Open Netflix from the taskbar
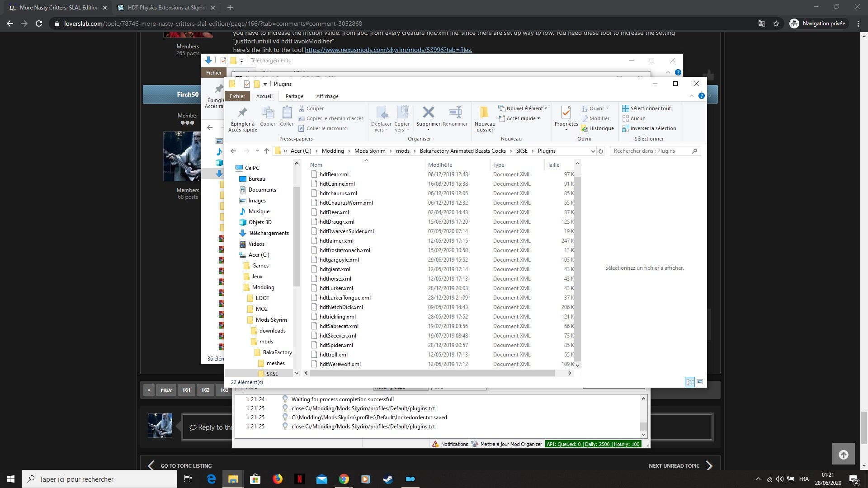Viewport: 868px width, 488px height. click(x=299, y=479)
